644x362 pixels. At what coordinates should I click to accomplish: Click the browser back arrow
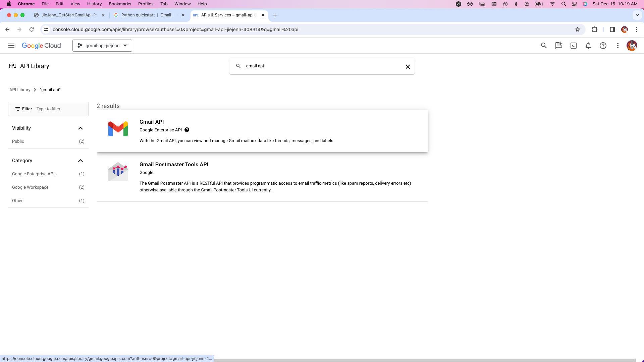7,29
